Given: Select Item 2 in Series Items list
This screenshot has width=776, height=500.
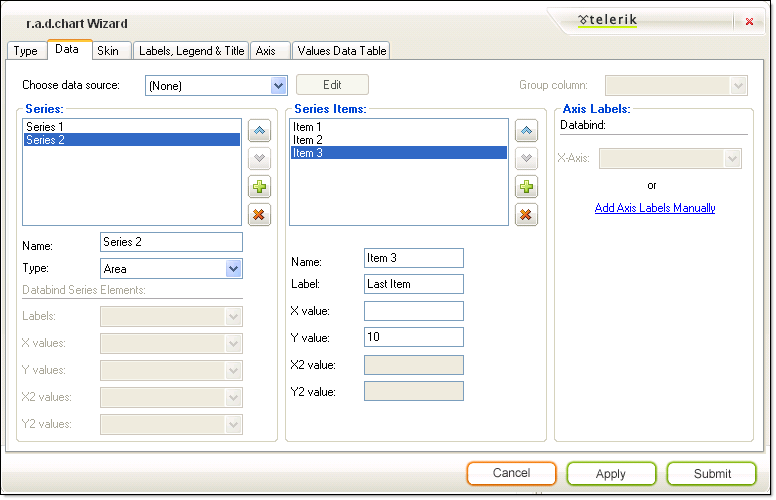Looking at the screenshot, I should (399, 140).
